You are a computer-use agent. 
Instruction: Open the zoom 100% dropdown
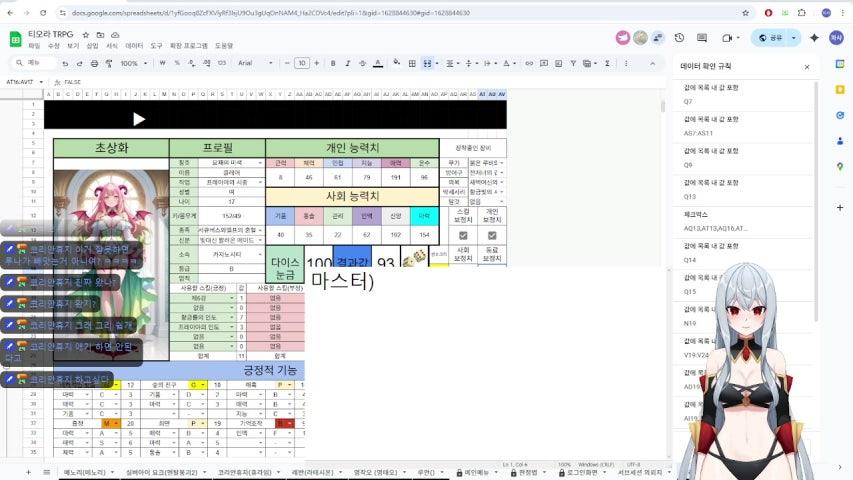click(133, 64)
